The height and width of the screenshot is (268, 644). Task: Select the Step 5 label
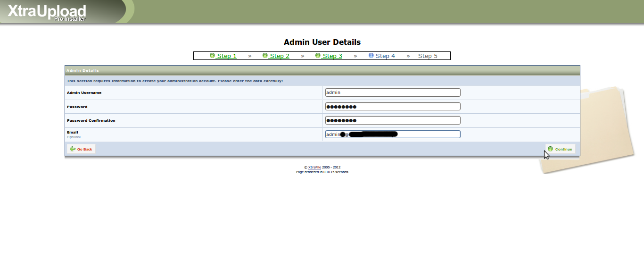click(428, 56)
